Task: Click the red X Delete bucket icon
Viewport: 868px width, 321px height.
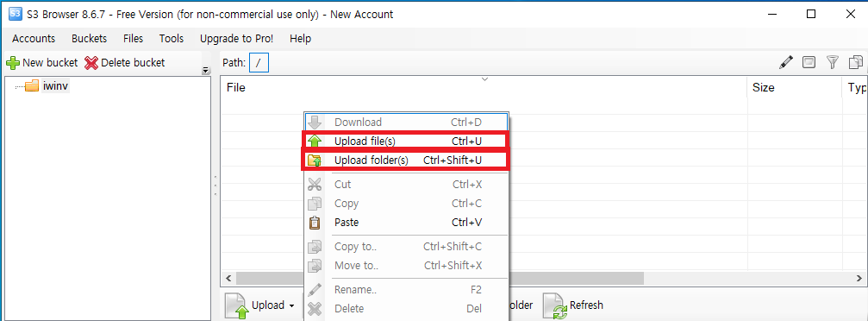Action: [91, 63]
